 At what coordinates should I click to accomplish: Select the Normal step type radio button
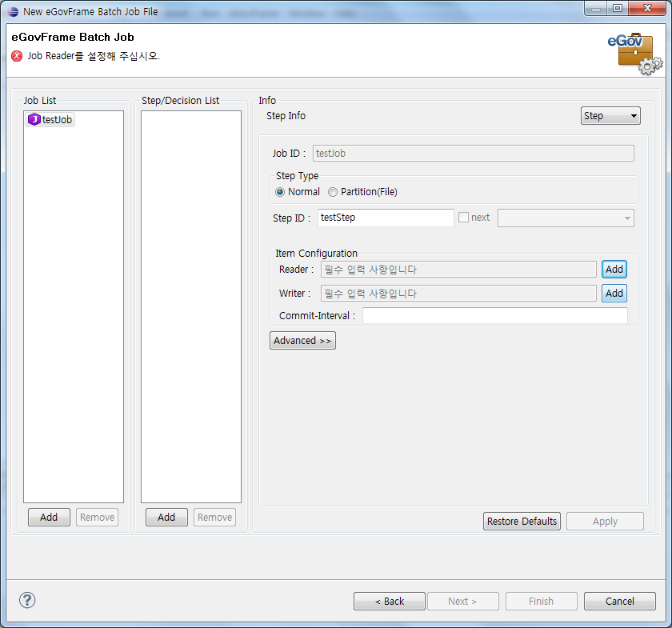pyautogui.click(x=280, y=192)
